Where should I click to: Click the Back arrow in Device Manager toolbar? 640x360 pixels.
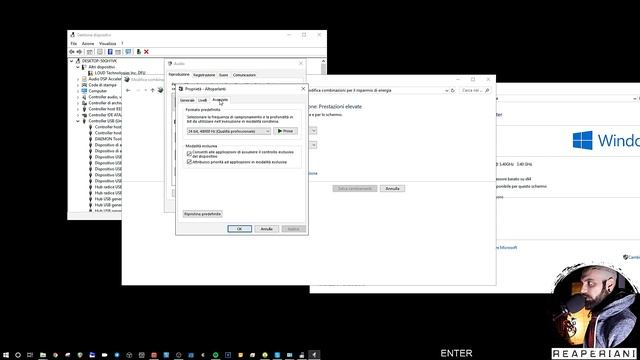click(72, 52)
